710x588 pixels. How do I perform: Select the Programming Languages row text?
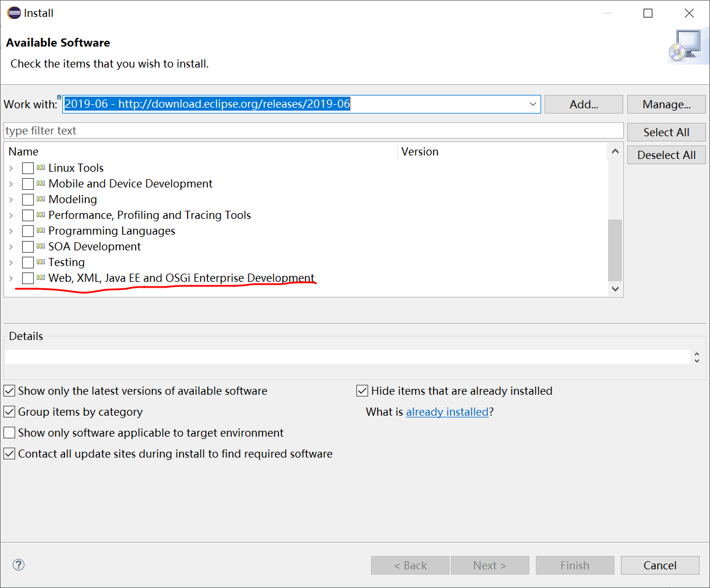click(112, 231)
